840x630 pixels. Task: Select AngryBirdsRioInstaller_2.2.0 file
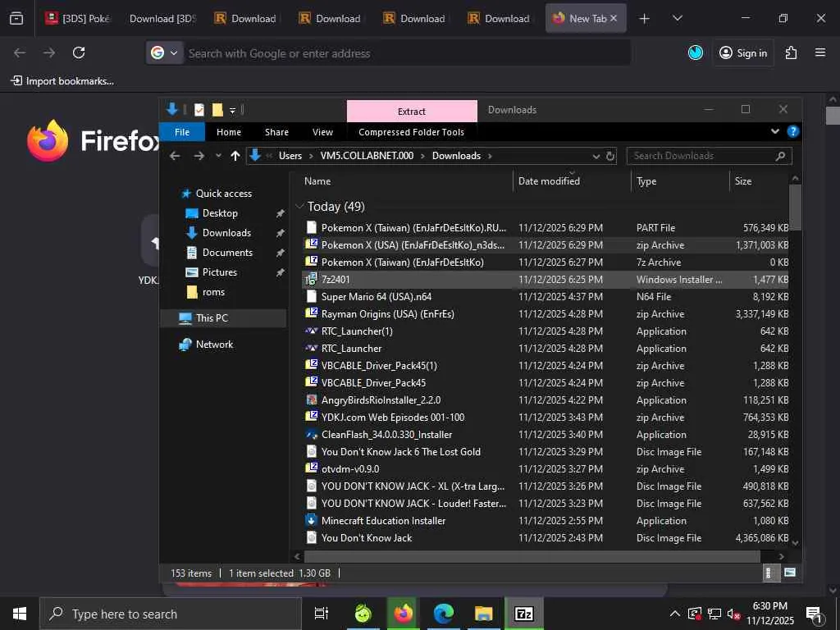[x=546, y=399]
